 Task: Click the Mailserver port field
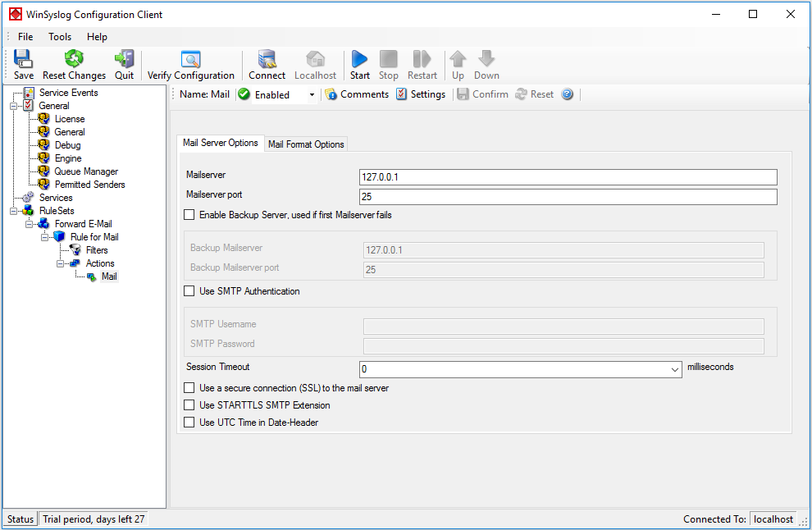point(568,197)
